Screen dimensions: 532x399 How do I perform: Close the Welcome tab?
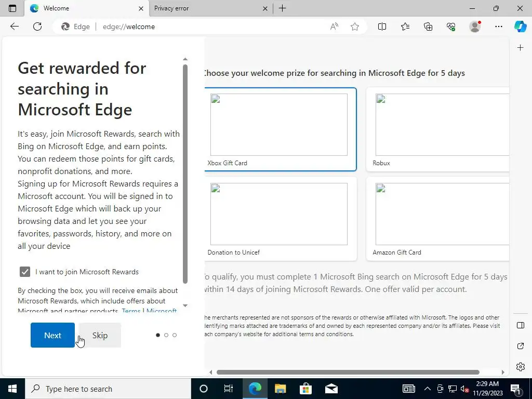(x=141, y=8)
